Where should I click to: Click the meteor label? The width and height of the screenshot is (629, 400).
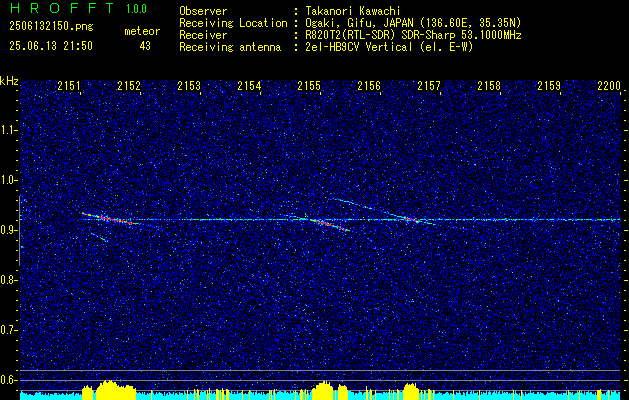142,31
